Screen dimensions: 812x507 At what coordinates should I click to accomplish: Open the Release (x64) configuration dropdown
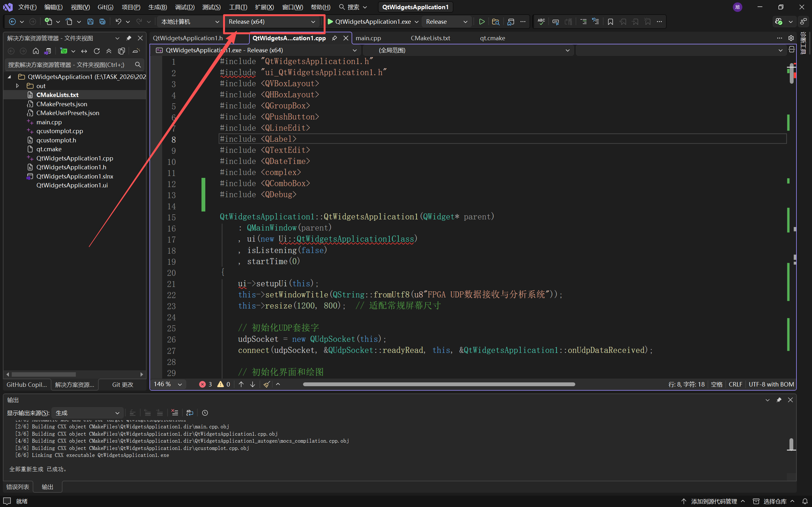point(272,22)
